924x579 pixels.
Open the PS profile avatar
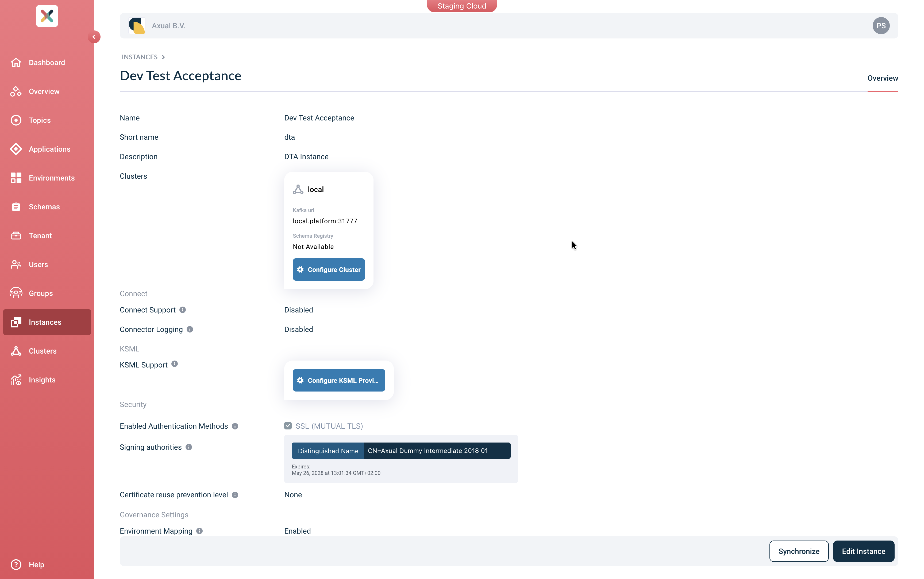coord(880,25)
